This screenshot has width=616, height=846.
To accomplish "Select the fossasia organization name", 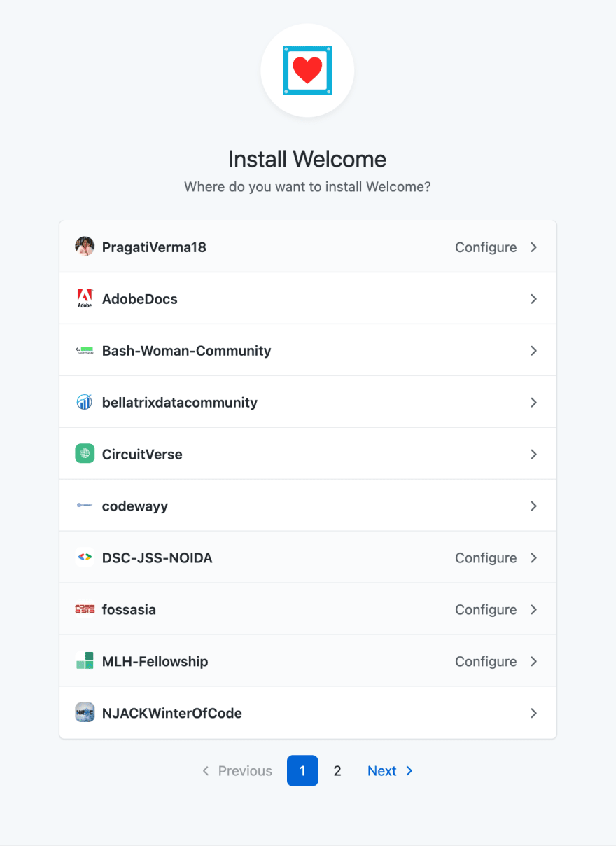I will (129, 610).
